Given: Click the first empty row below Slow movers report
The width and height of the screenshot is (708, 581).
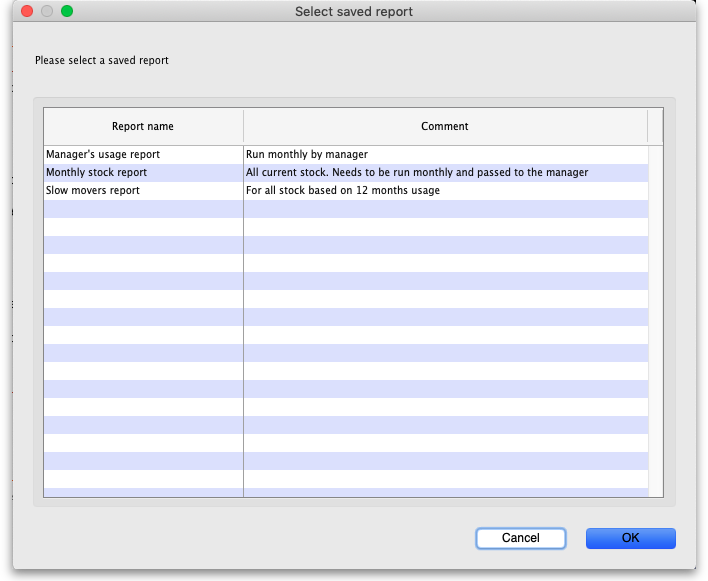Looking at the screenshot, I should (345, 209).
